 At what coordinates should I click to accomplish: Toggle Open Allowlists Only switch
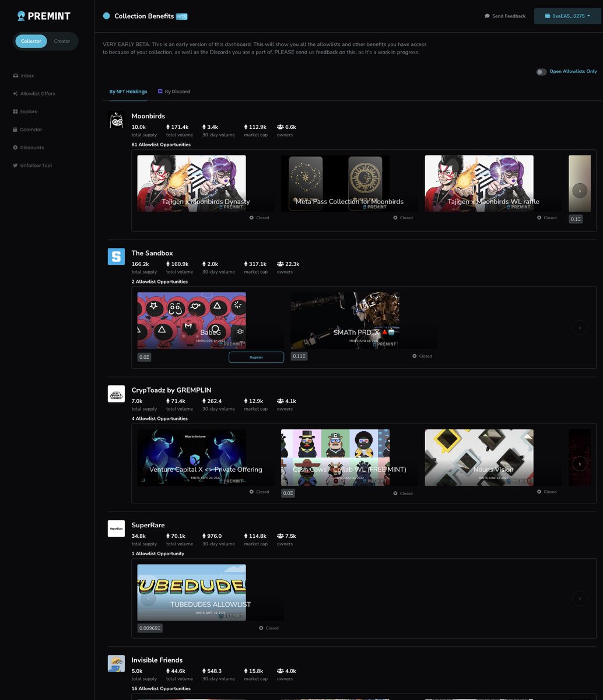click(542, 72)
